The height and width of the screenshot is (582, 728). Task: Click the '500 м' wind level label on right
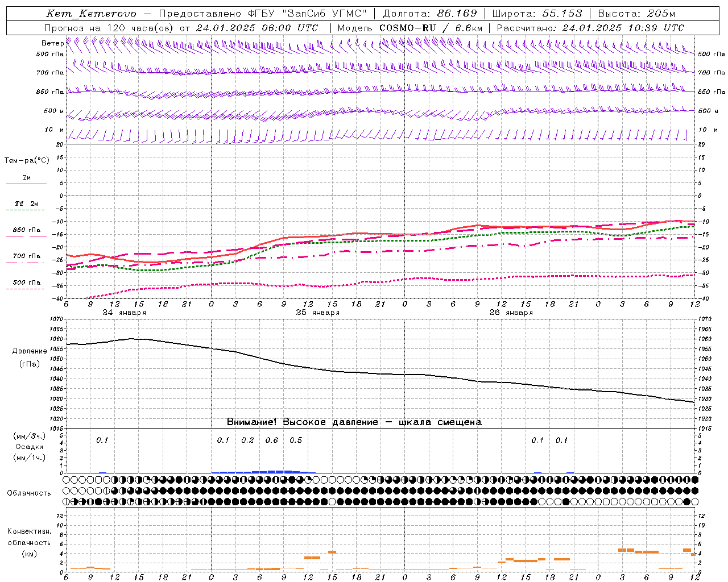[x=708, y=111]
